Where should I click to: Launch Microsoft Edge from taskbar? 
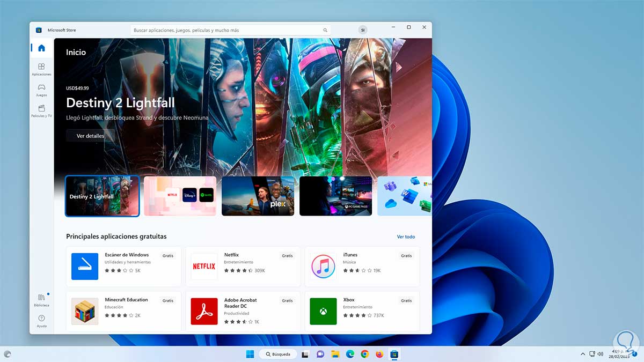[x=350, y=354]
